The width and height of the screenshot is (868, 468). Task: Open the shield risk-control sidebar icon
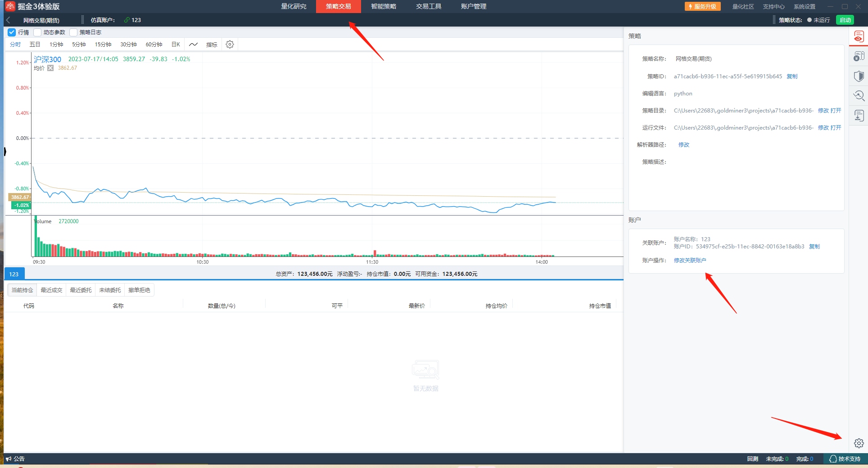coord(859,76)
